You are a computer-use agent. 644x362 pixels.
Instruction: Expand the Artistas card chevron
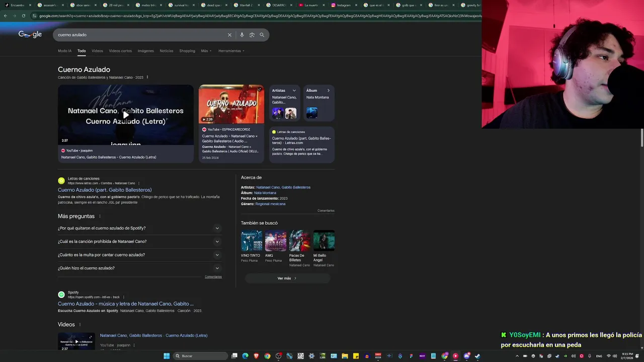point(294,90)
